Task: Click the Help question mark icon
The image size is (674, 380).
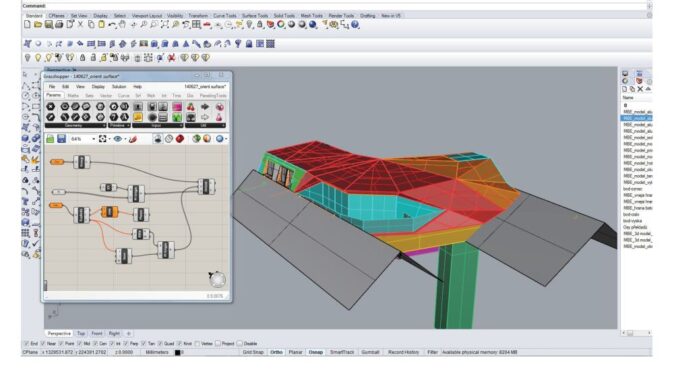Action: click(x=355, y=25)
